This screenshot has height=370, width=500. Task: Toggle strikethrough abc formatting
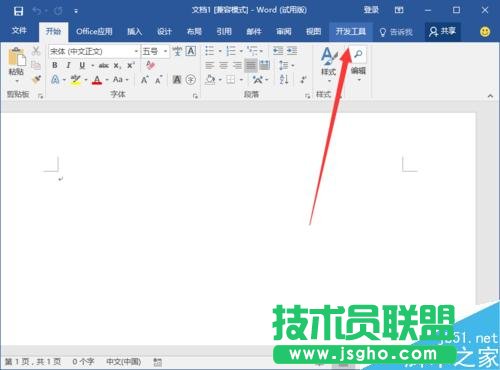pos(104,66)
